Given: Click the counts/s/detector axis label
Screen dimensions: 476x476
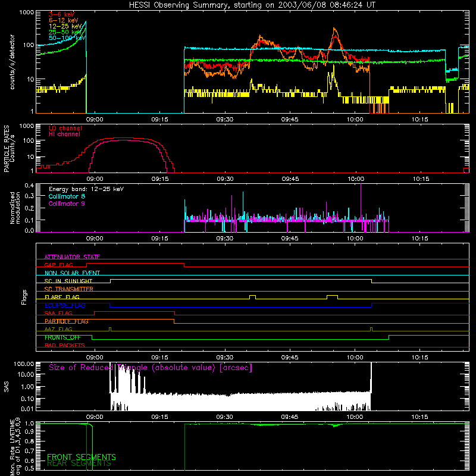Looking at the screenshot, I should (12, 62).
